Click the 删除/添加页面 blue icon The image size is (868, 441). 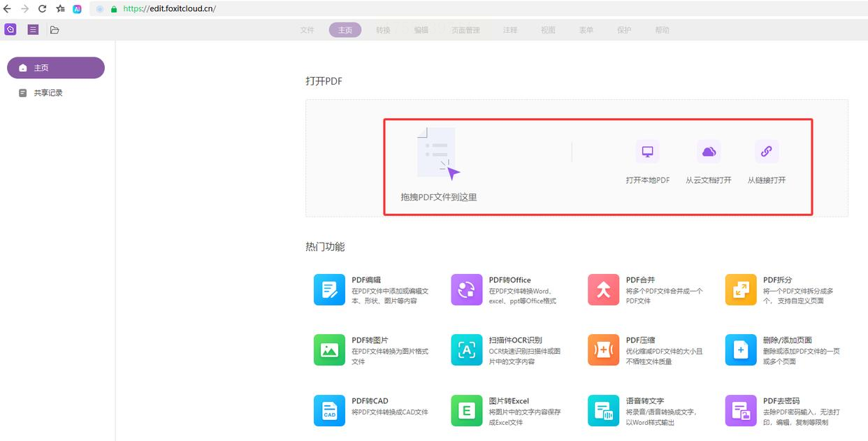pyautogui.click(x=741, y=350)
